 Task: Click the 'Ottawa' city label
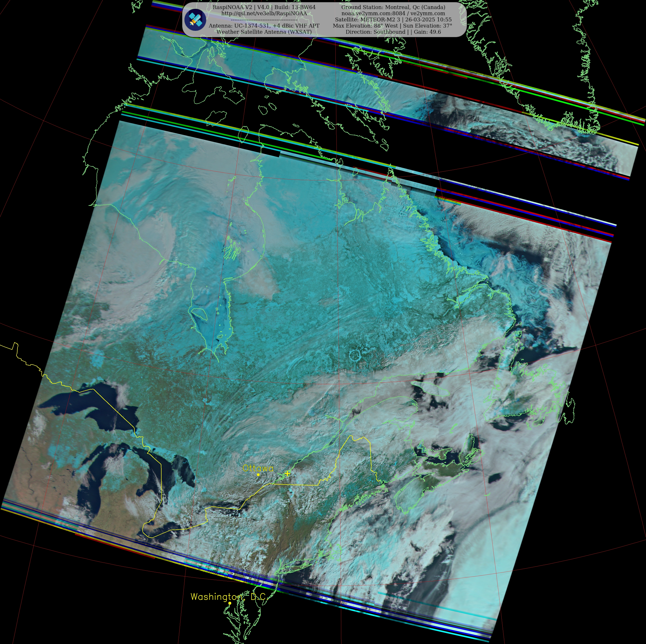coord(258,468)
